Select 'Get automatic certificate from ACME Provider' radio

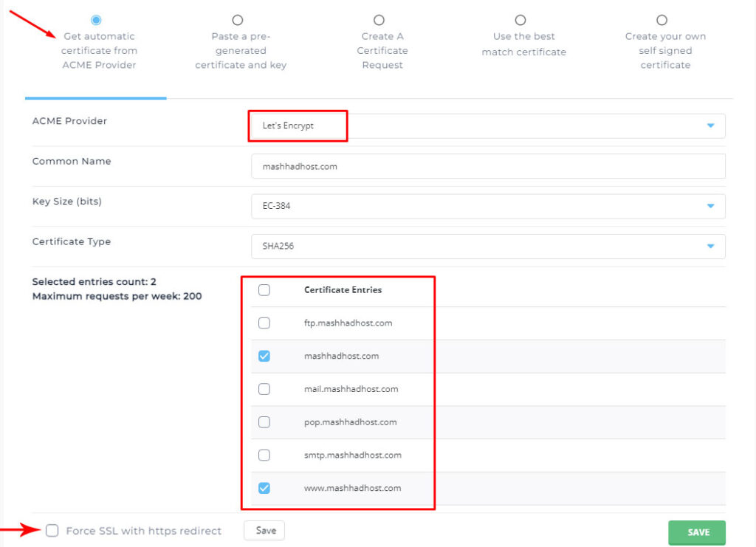click(x=96, y=20)
